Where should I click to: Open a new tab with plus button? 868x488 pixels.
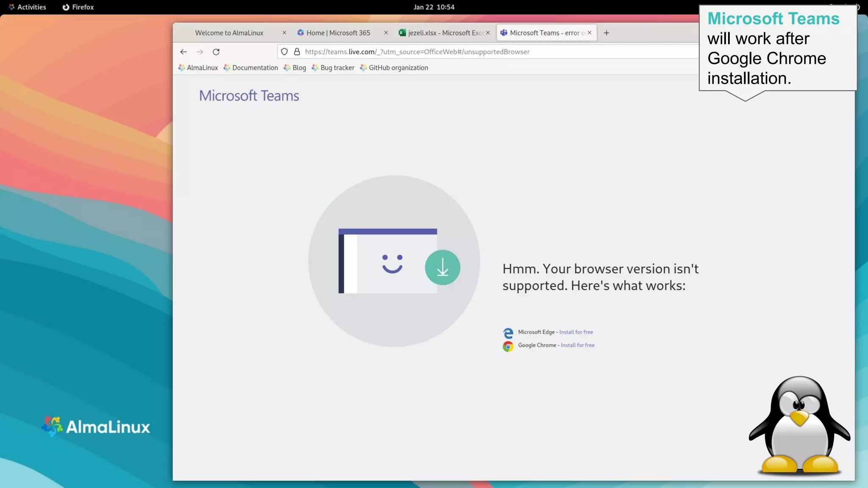click(x=606, y=33)
